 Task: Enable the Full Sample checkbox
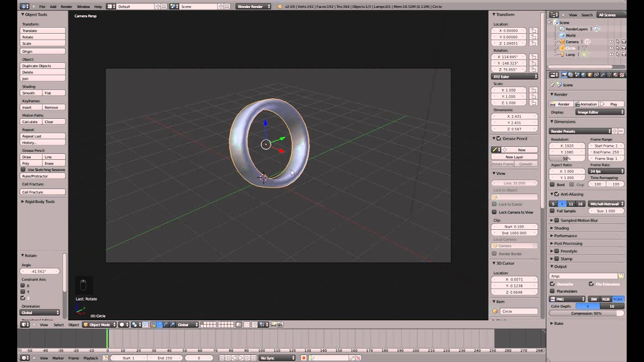pos(552,211)
